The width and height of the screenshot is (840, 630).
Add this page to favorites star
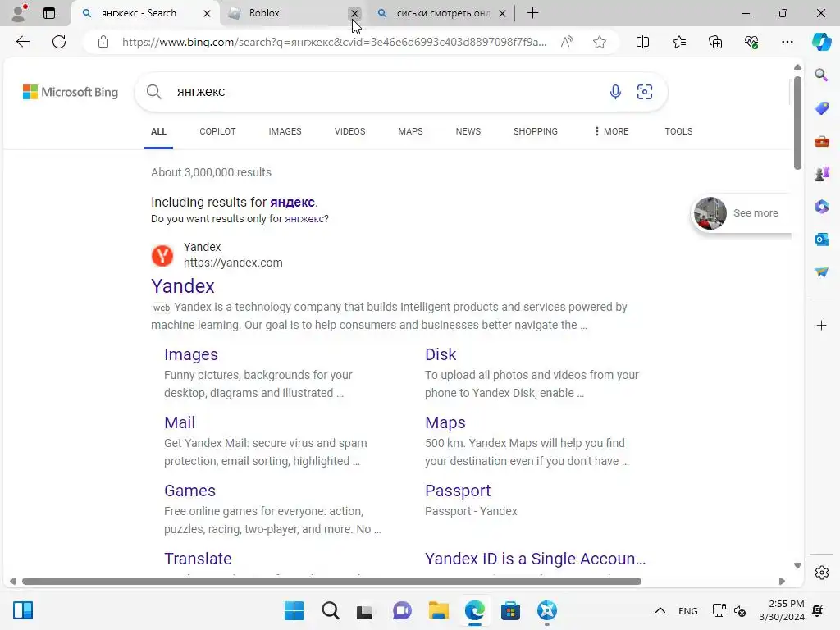click(x=600, y=42)
